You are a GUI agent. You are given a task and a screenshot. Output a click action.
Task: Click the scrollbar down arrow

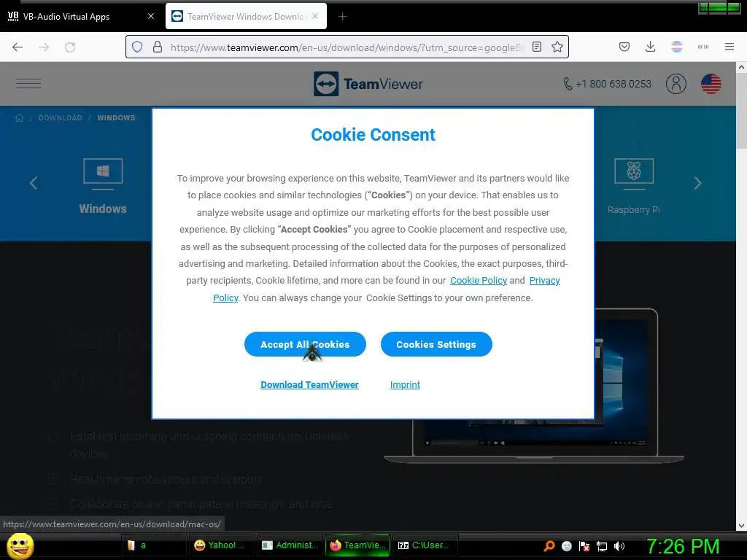(741, 526)
